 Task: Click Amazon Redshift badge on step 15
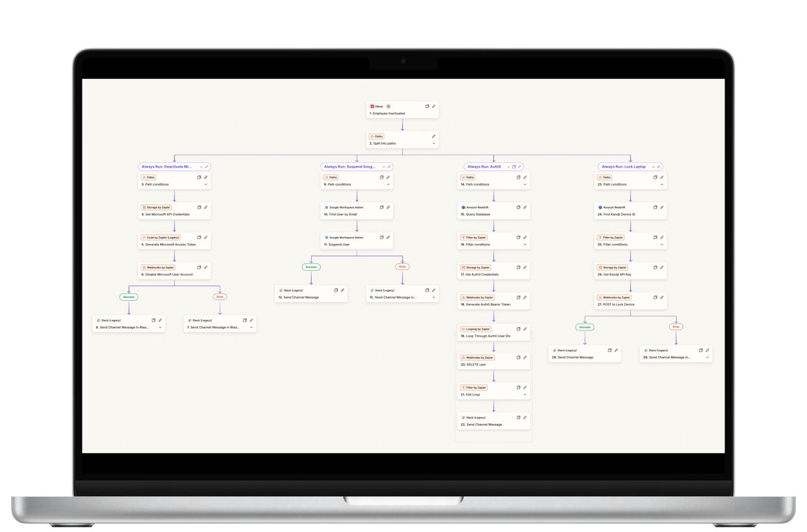(x=475, y=207)
